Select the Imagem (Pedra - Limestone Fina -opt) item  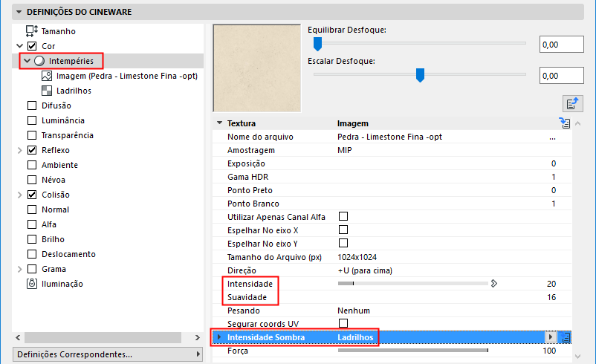(127, 76)
